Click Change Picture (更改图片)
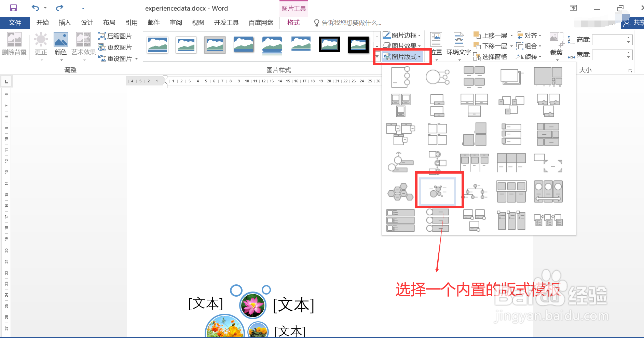Image resolution: width=644 pixels, height=338 pixels. click(x=115, y=47)
